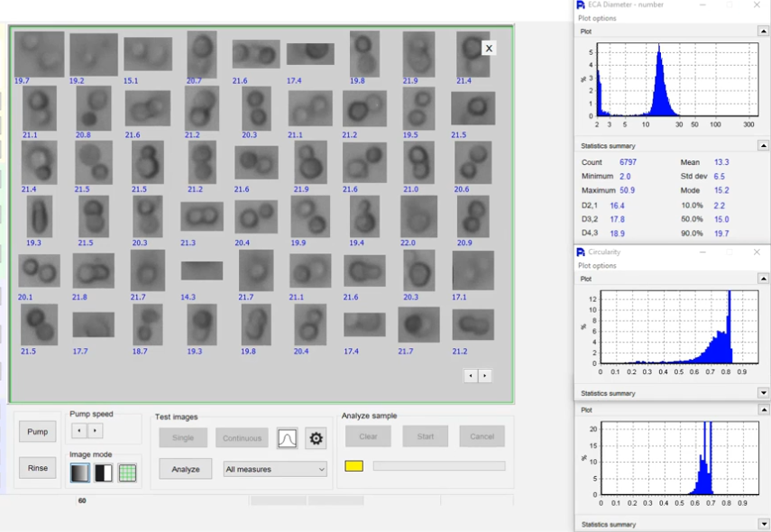
Task: Click the Continuous test image button
Action: click(242, 437)
